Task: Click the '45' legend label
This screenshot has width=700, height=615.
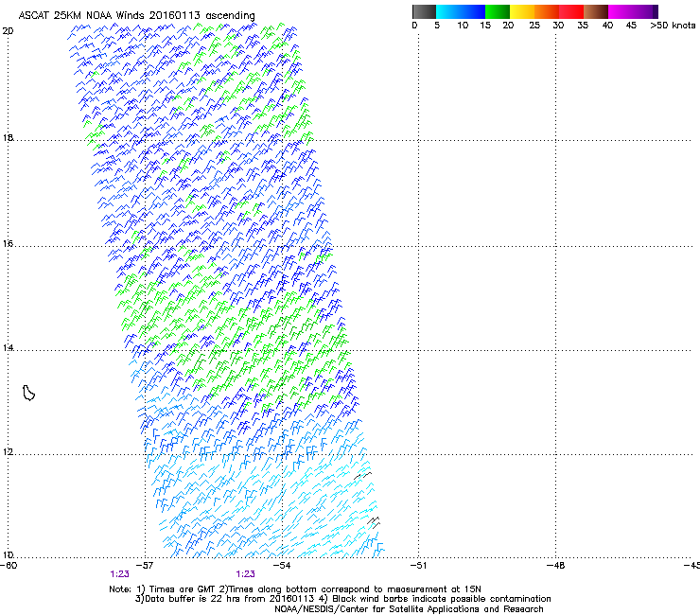Action: tap(631, 26)
